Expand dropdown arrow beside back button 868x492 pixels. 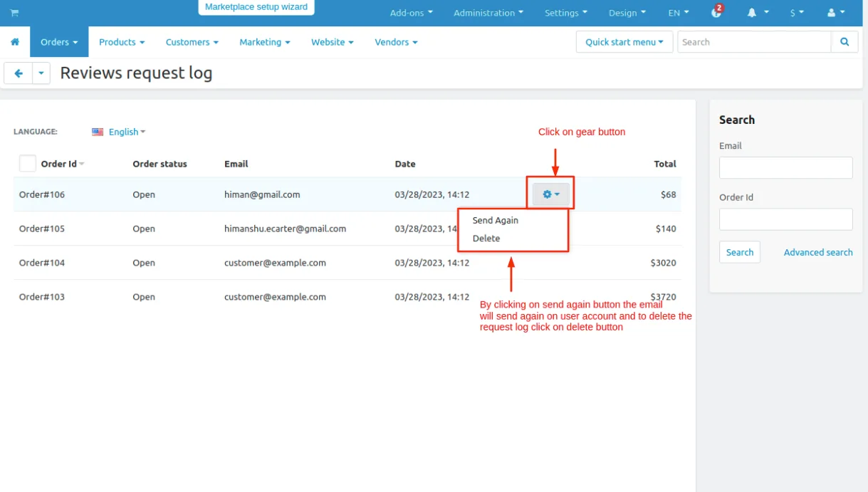(41, 73)
